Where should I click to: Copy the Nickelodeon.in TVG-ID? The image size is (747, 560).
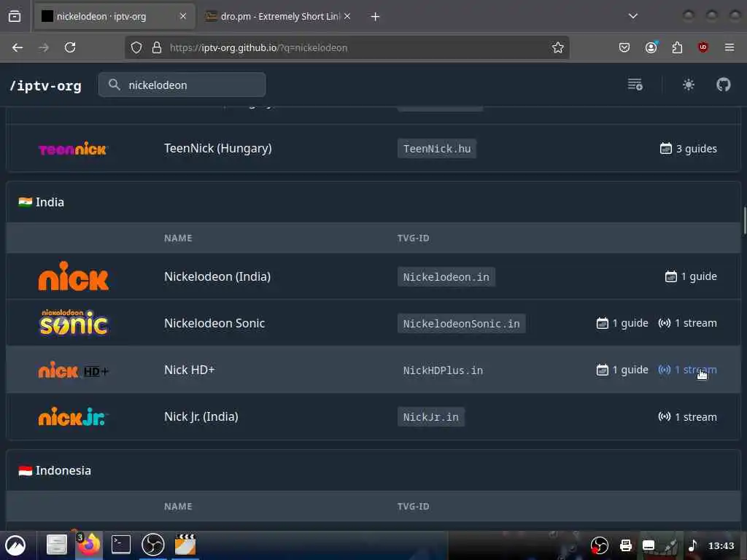446,276
